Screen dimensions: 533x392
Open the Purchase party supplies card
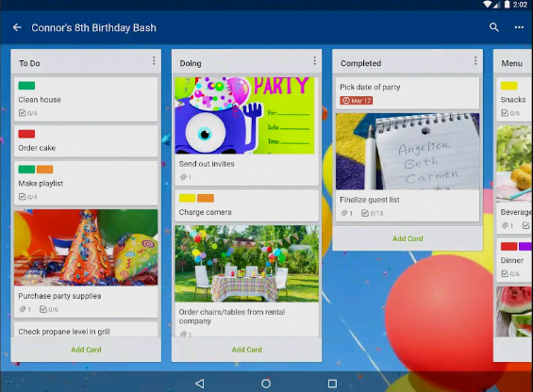click(86, 263)
